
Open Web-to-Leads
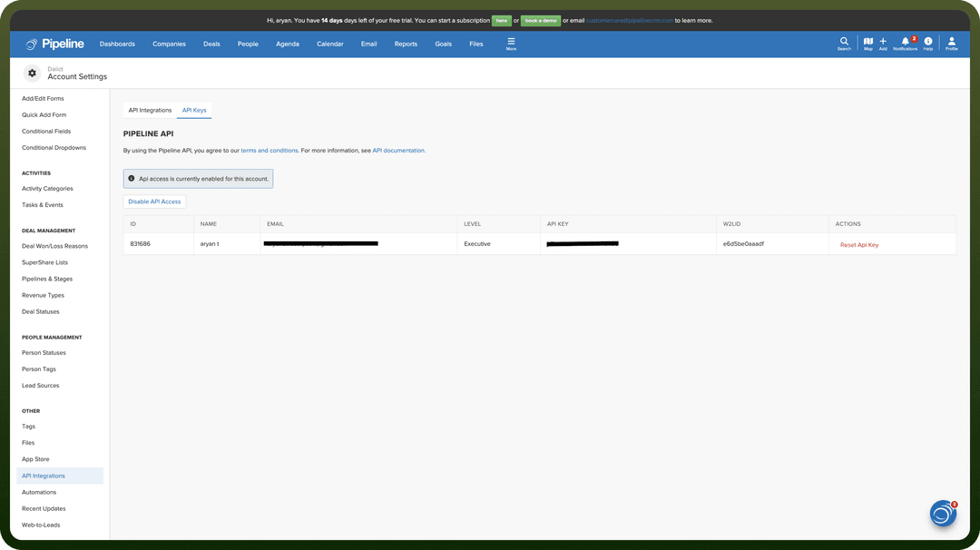(41, 525)
